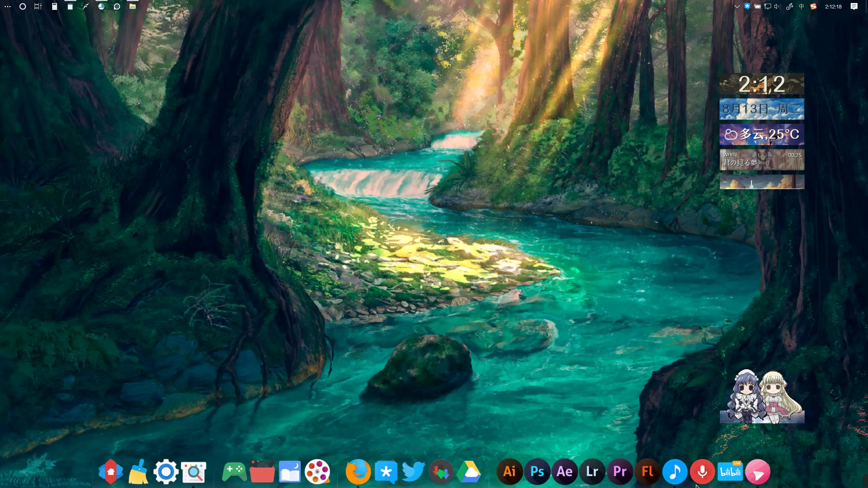
Task: Expand the overflow menu at top-left
Action: (x=7, y=6)
